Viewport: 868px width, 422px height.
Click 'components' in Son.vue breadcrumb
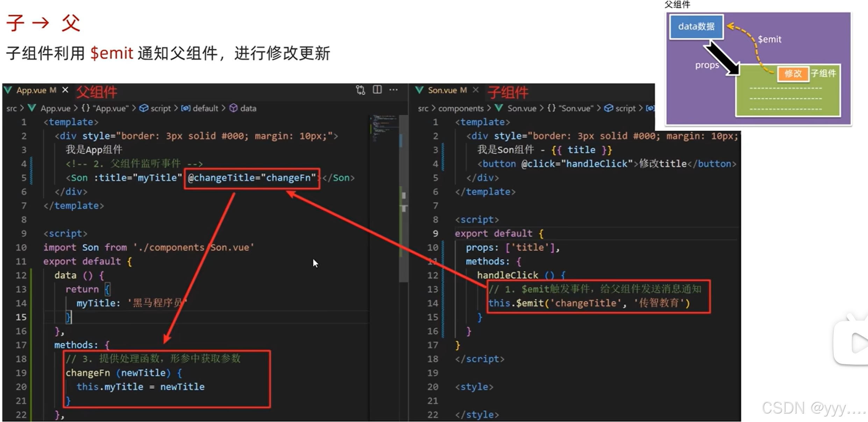click(x=461, y=108)
